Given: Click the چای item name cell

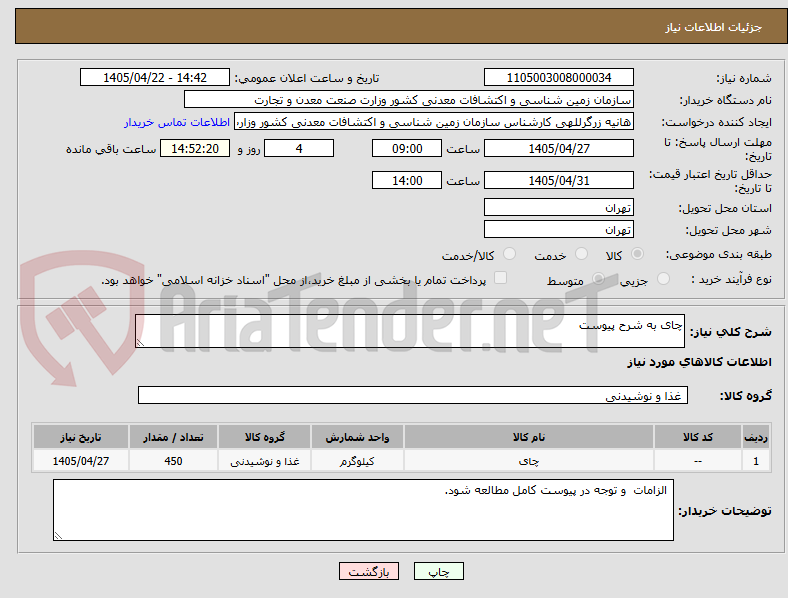Looking at the screenshot, I should pos(529,461).
